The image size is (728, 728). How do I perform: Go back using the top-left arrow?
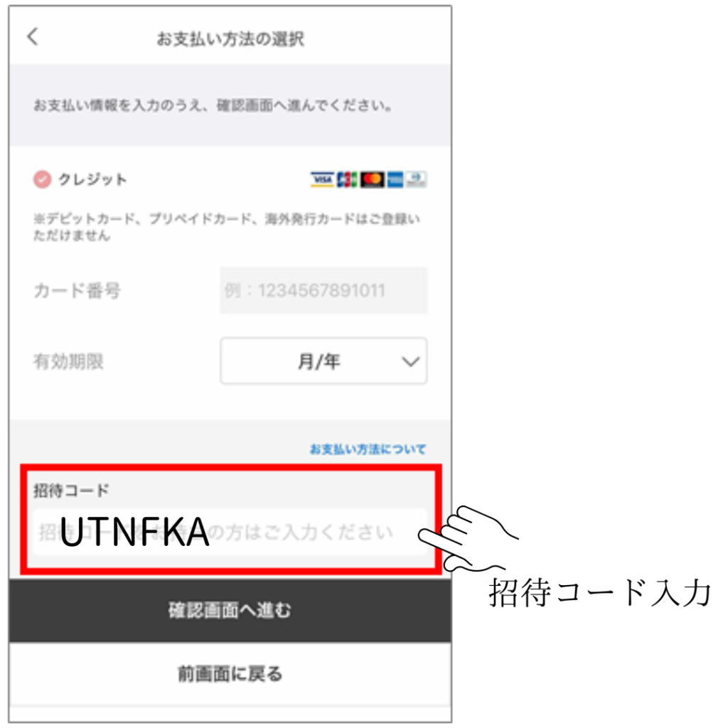click(33, 36)
